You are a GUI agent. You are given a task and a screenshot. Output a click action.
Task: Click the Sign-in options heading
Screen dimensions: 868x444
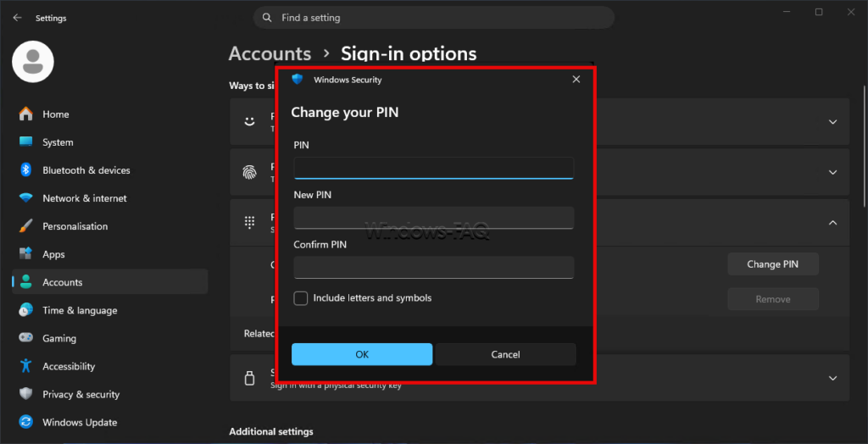(409, 53)
